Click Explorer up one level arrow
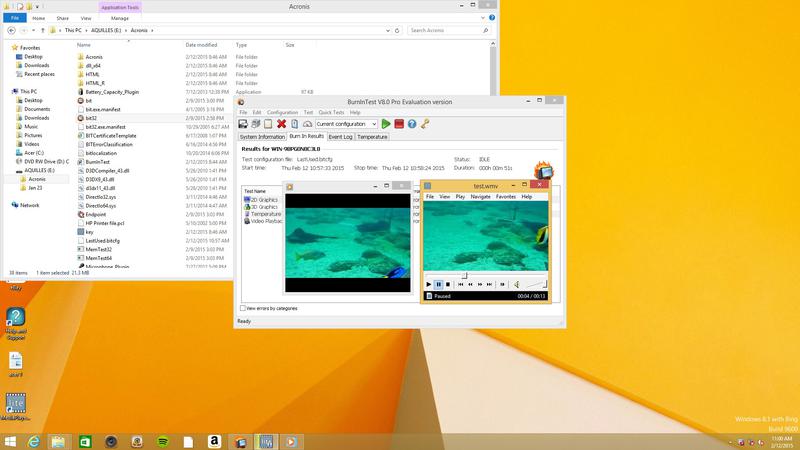 tap(43, 31)
